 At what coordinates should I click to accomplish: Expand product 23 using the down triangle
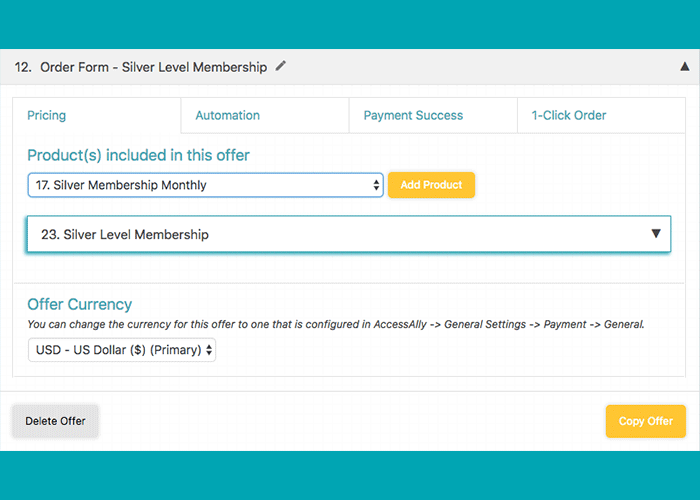click(x=655, y=233)
